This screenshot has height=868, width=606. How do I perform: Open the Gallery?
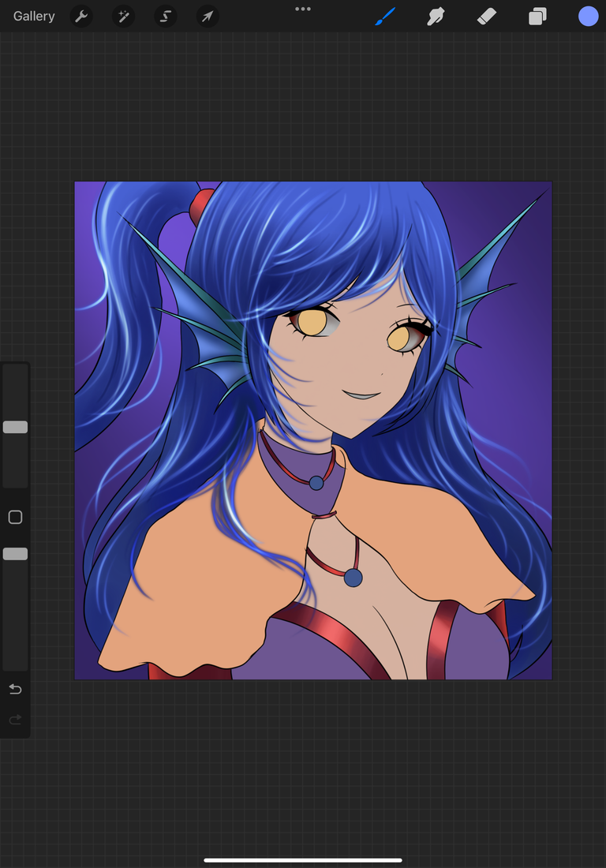(34, 16)
